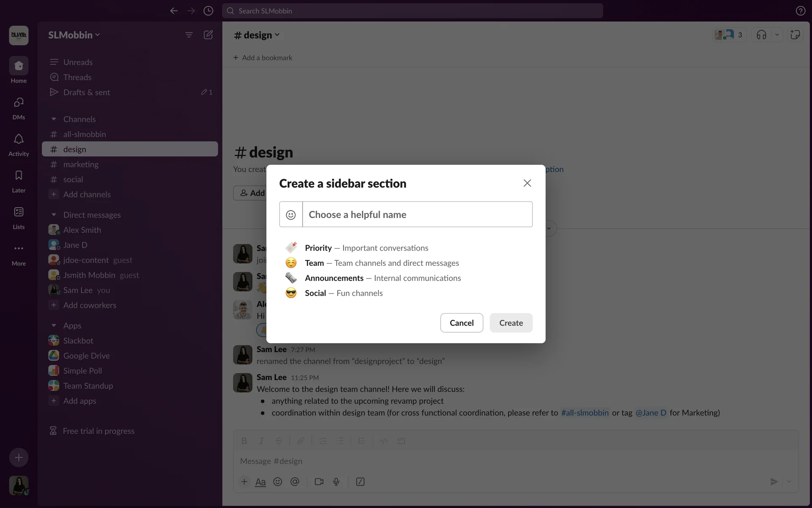812x508 pixels.
Task: Open the sidebar filter icon
Action: point(189,35)
